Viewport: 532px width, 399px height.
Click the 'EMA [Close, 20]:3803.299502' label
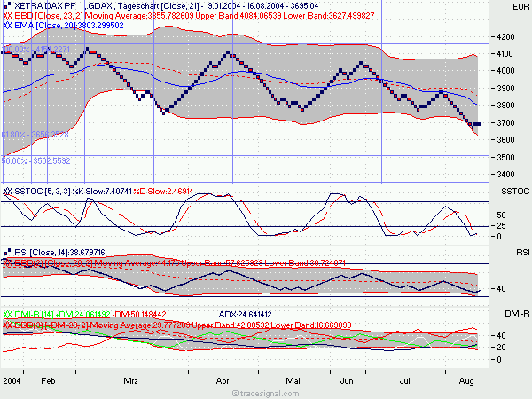pos(69,26)
